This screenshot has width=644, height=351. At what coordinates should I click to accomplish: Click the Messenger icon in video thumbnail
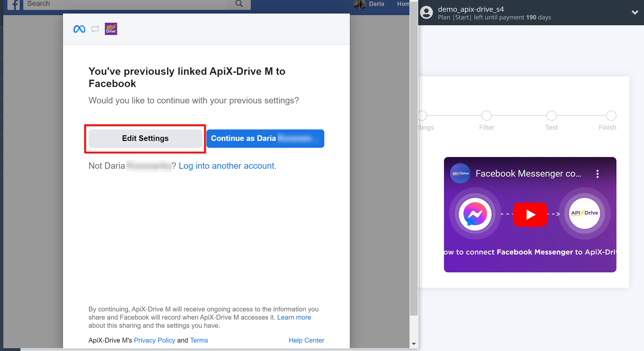(x=475, y=214)
